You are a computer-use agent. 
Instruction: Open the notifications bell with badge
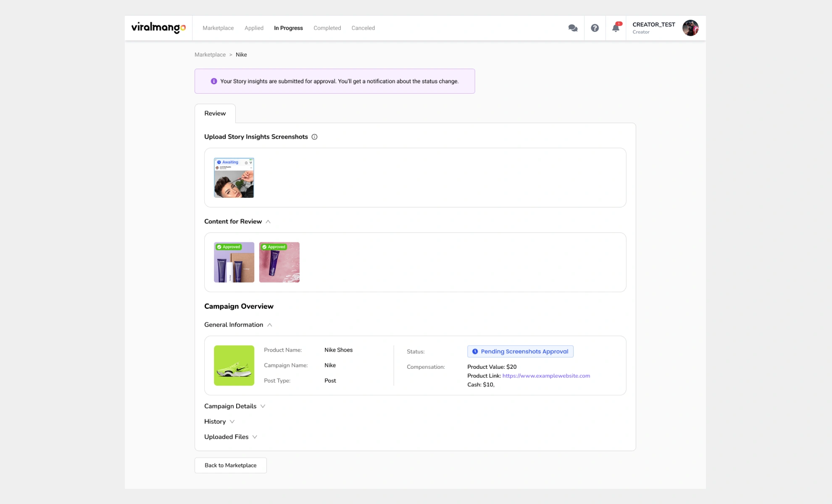(616, 28)
